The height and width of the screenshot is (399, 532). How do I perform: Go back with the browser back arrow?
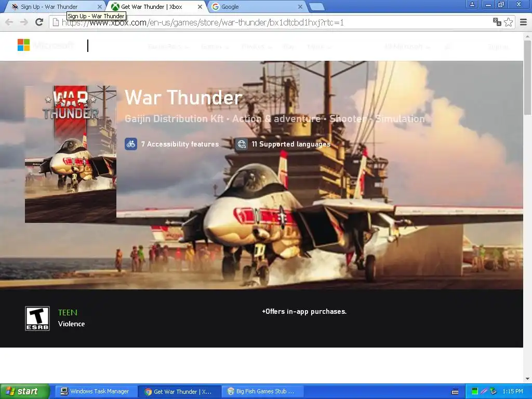[x=9, y=22]
